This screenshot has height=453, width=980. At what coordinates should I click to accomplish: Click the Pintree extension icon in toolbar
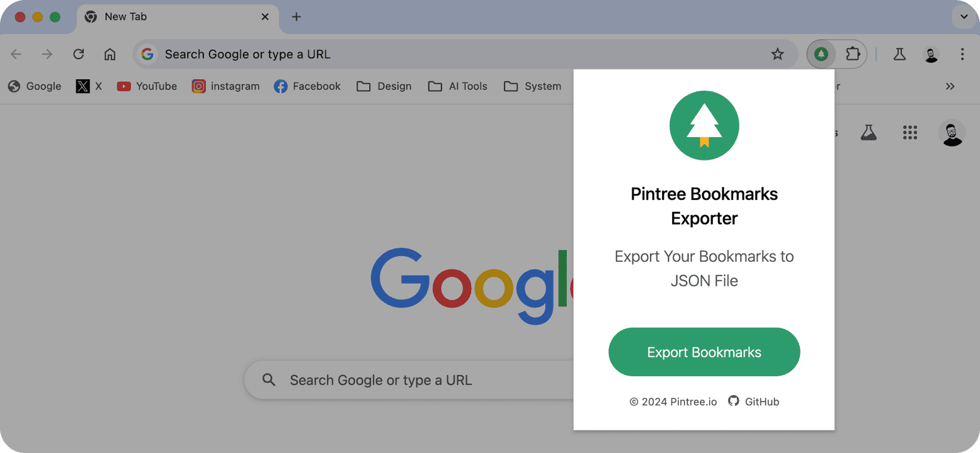point(821,54)
